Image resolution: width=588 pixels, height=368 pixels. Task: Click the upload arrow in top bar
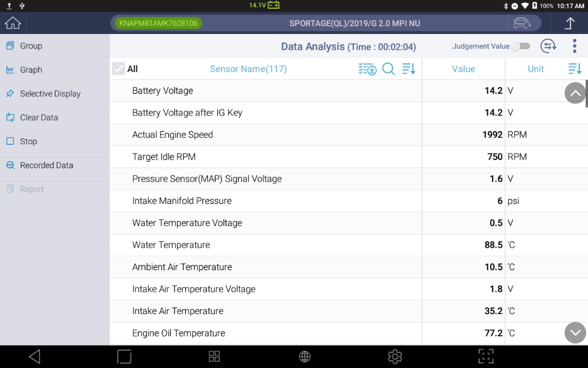coord(570,23)
